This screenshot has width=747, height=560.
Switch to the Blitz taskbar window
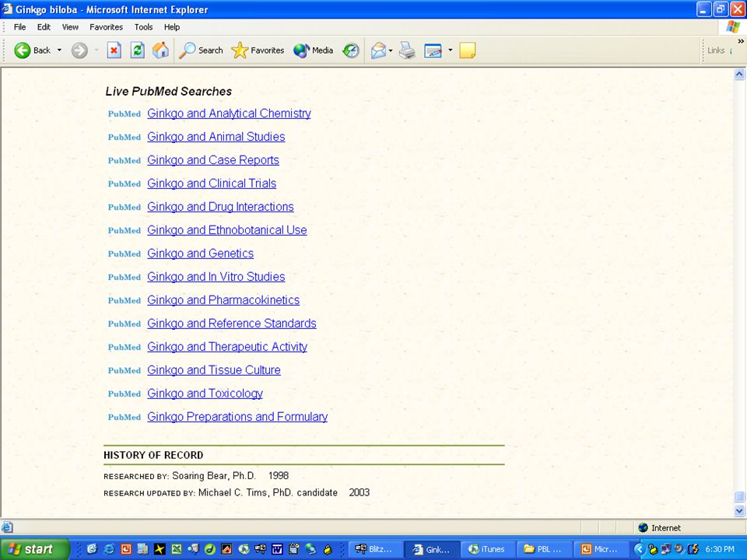point(375,550)
